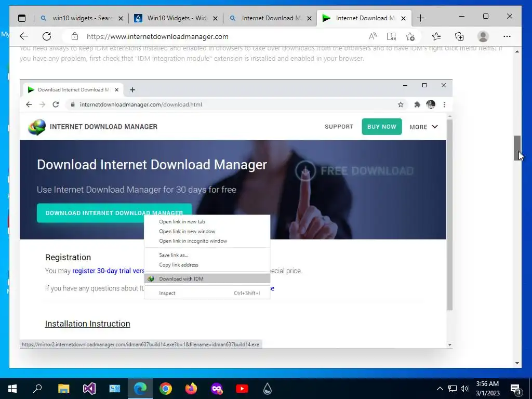Click Edge scrollbar up arrow
This screenshot has width=532, height=399.
pyautogui.click(x=517, y=51)
